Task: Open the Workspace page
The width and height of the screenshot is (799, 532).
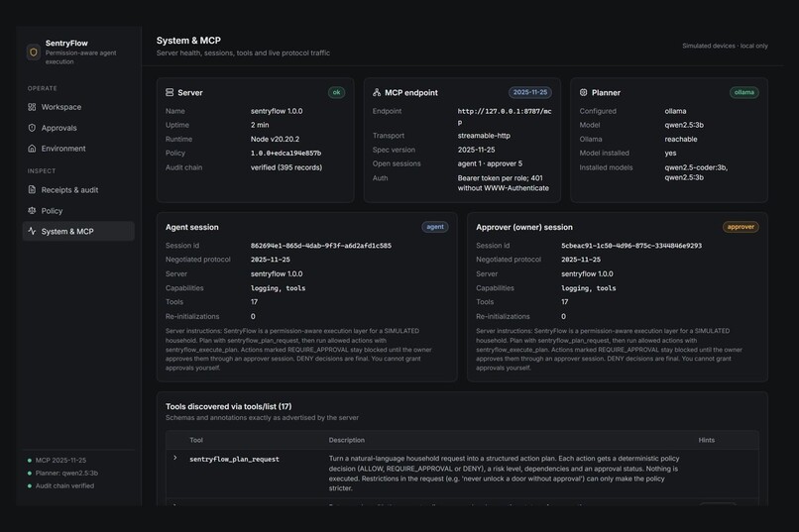Action: click(78, 107)
